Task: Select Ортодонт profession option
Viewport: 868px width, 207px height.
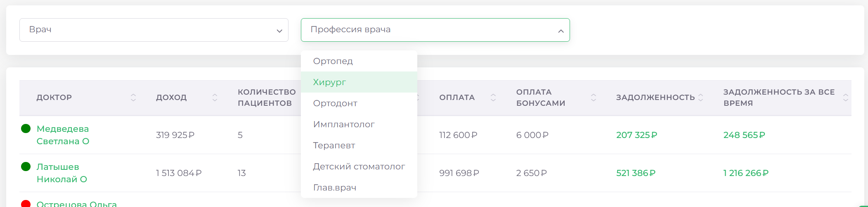Action: click(x=335, y=103)
